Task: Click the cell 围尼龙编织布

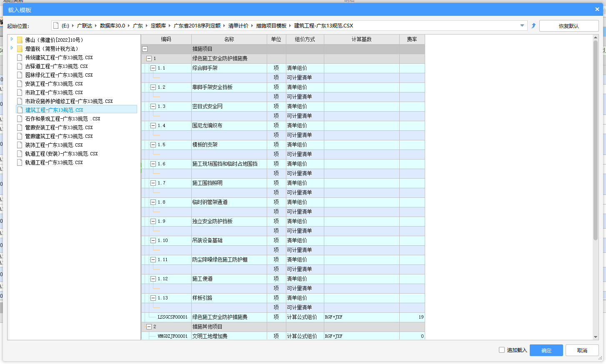Action: 229,125
